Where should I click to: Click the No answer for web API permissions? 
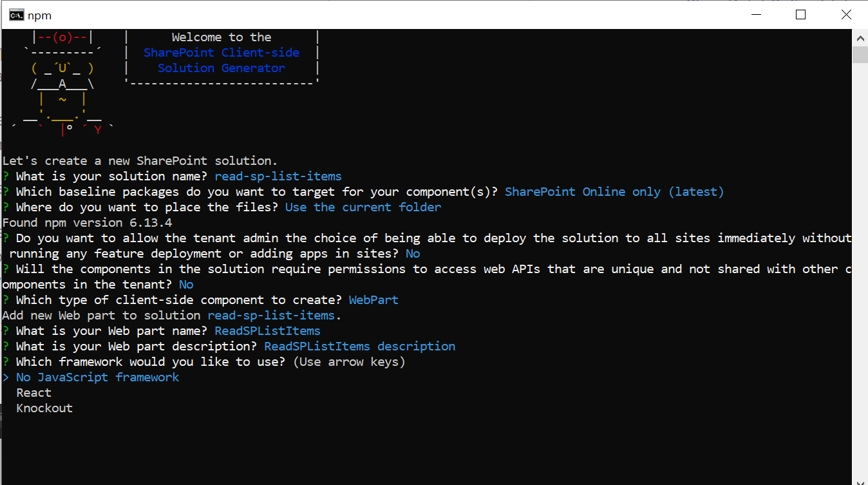click(x=185, y=284)
